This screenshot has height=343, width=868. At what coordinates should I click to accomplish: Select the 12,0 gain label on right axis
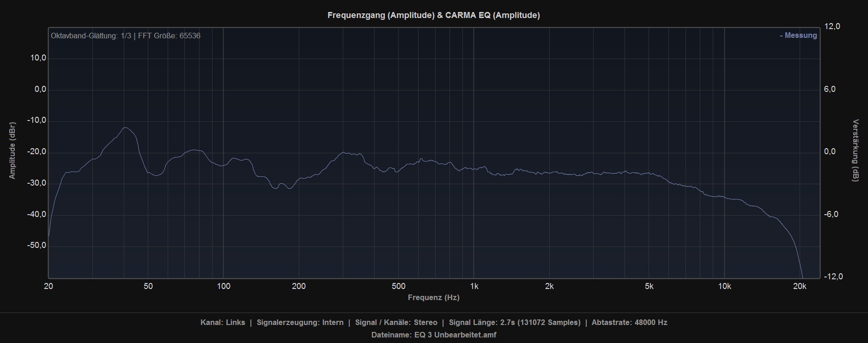[832, 27]
